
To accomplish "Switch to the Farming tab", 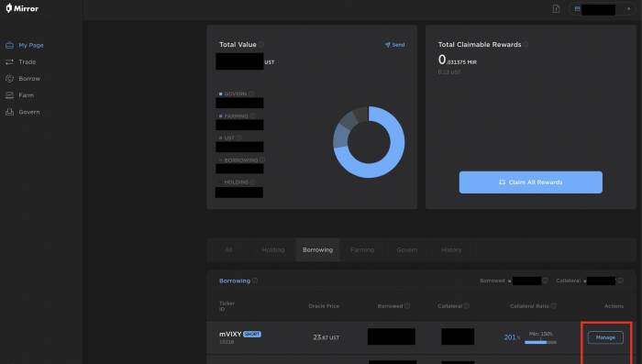I will click(362, 249).
